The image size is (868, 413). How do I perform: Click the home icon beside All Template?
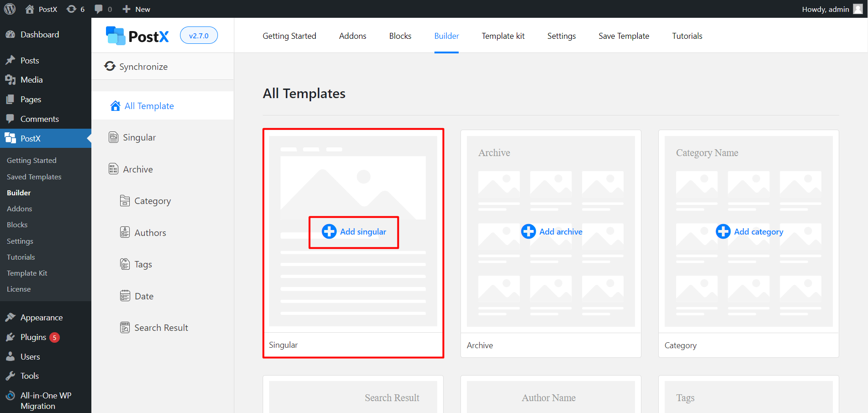(116, 106)
